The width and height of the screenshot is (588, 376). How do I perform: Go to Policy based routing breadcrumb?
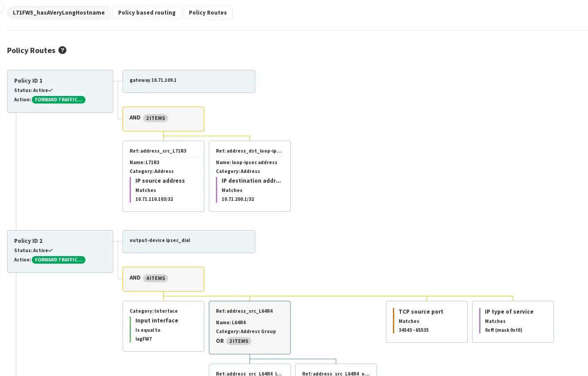coord(147,13)
